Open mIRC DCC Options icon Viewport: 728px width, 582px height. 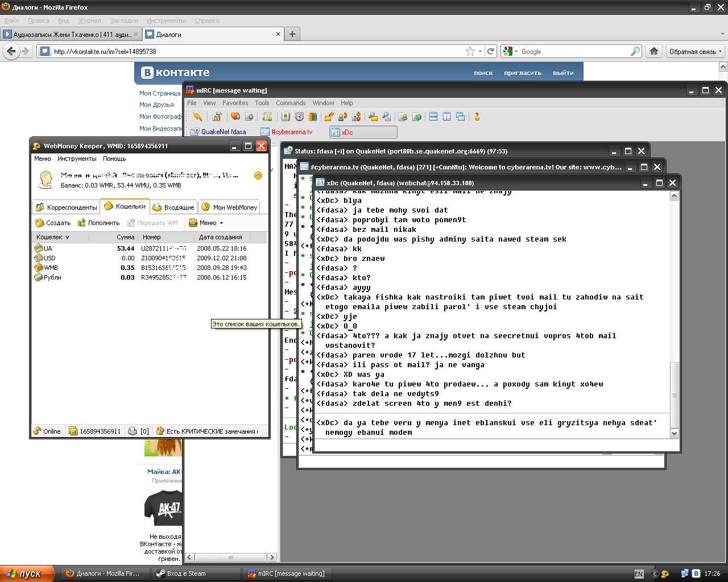coord(357,117)
